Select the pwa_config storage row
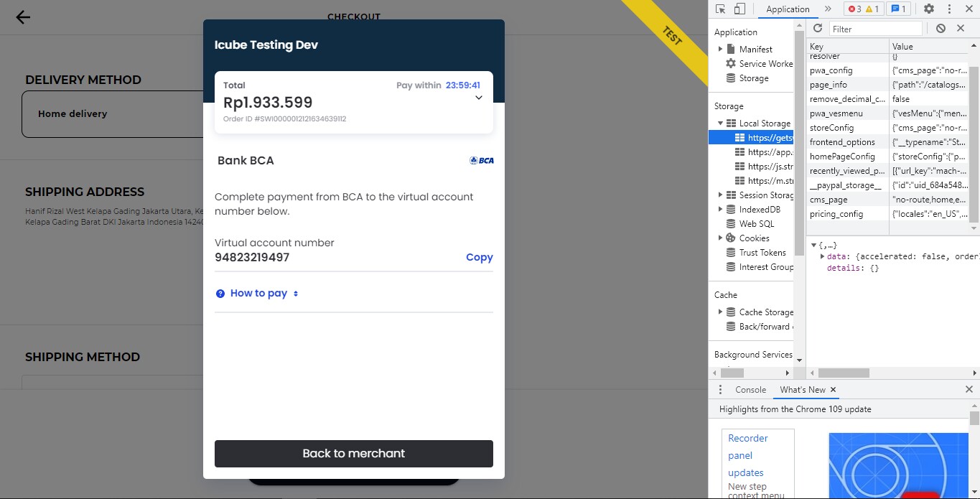The image size is (980, 499). 887,70
